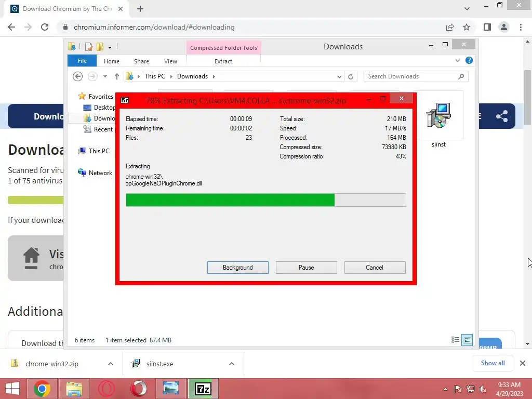Viewport: 532px width, 399px height.
Task: Select the siinst installer file icon
Action: pos(438,116)
